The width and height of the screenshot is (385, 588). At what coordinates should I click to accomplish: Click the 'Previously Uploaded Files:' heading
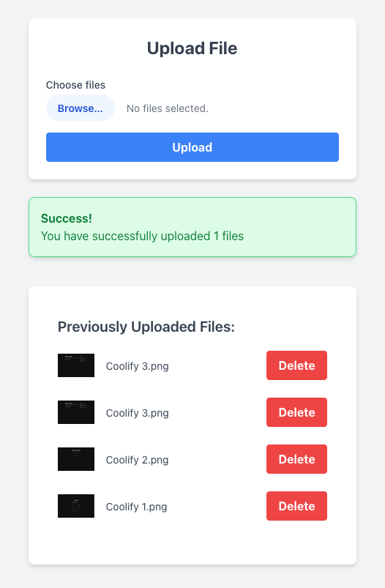146,327
